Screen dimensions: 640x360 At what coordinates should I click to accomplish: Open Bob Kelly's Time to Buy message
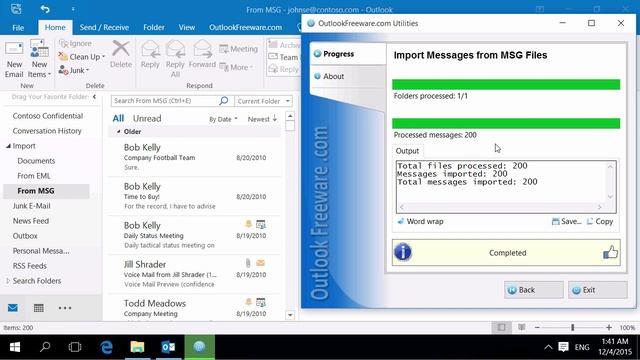195,196
